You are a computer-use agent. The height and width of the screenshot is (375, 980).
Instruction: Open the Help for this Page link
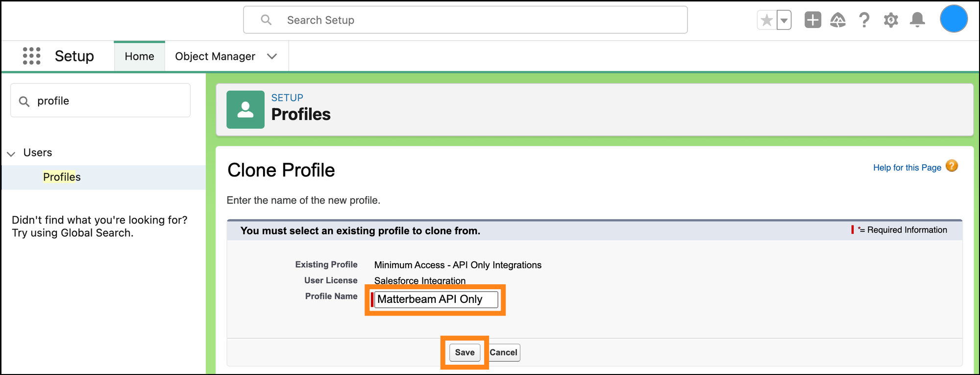(x=907, y=168)
